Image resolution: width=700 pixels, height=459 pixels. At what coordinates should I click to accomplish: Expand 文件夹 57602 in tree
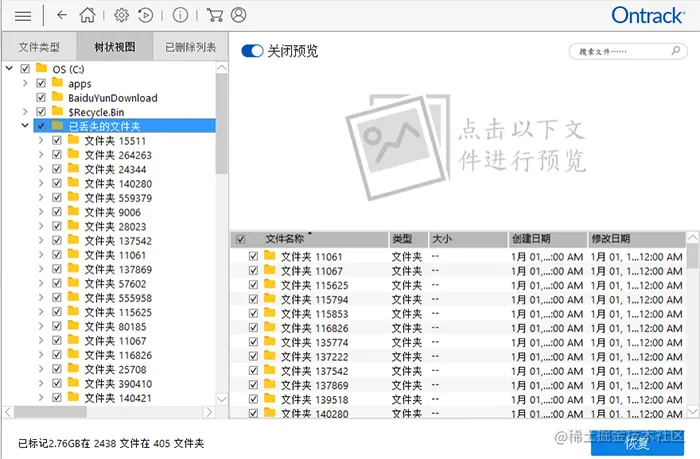click(x=41, y=283)
